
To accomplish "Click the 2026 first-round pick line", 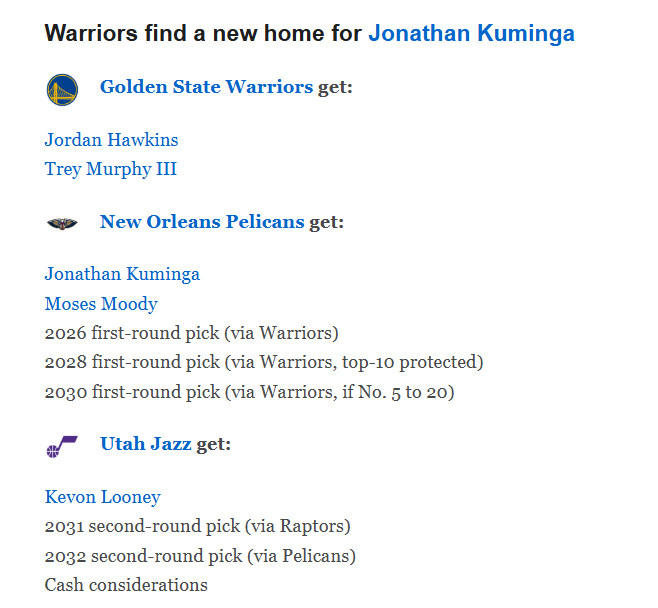I will pos(191,333).
